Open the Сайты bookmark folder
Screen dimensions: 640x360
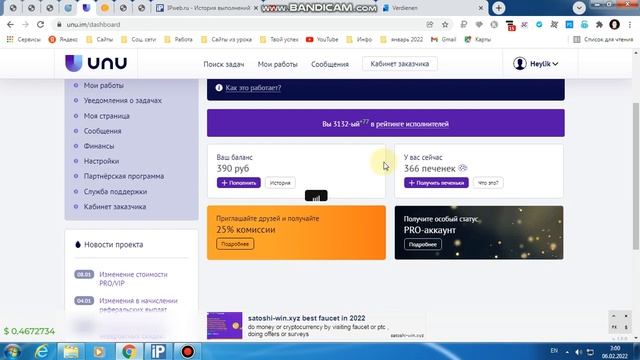[x=100, y=40]
